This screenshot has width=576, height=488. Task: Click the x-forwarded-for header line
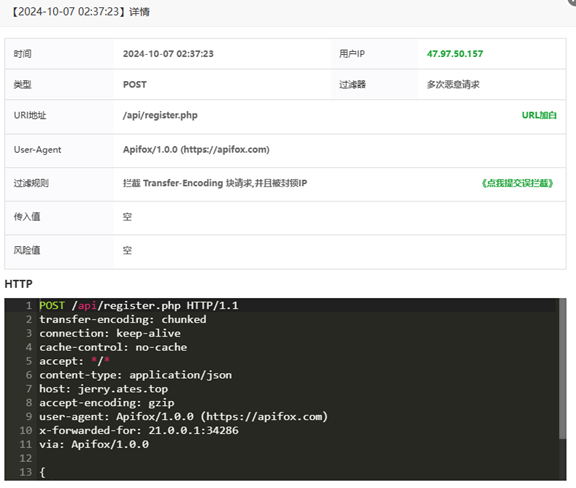(x=139, y=430)
